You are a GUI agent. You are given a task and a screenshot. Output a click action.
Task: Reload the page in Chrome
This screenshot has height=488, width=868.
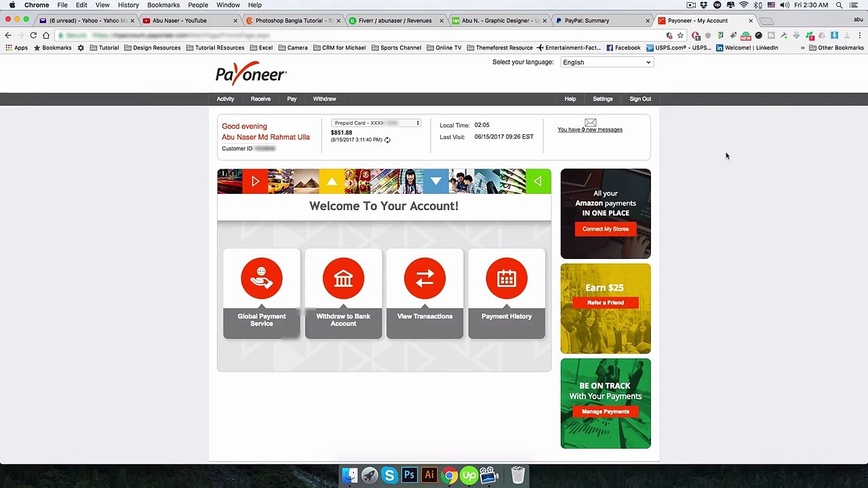click(x=33, y=35)
